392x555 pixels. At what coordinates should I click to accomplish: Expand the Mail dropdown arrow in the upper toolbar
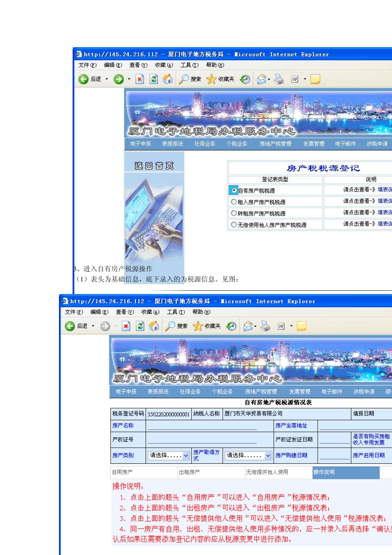click(x=269, y=79)
